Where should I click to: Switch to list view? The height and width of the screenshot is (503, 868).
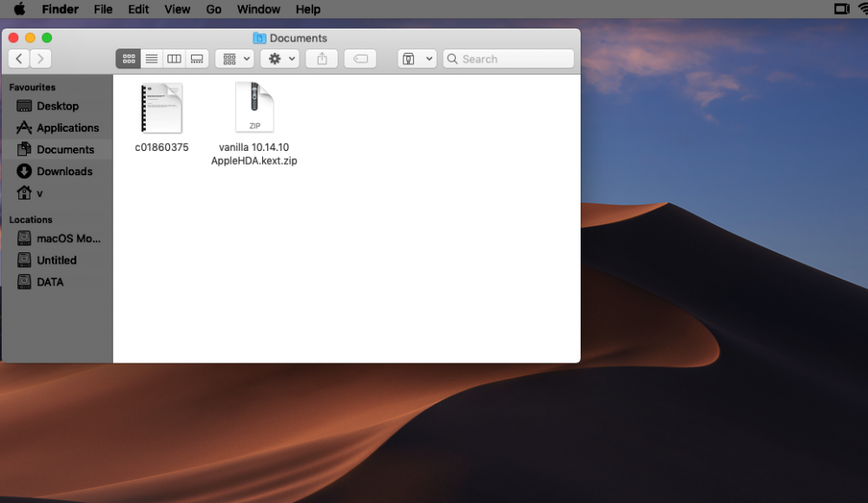click(x=151, y=59)
